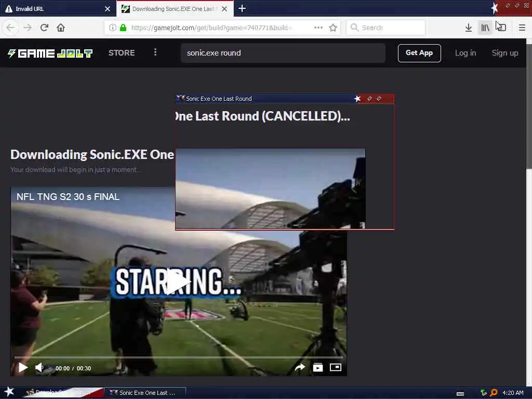Click the orange magnifier tray icon
The height and width of the screenshot is (399, 532).
tap(494, 393)
